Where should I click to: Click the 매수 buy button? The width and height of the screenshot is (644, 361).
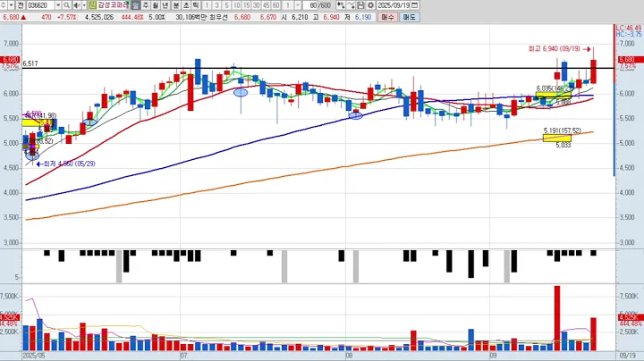pyautogui.click(x=387, y=17)
